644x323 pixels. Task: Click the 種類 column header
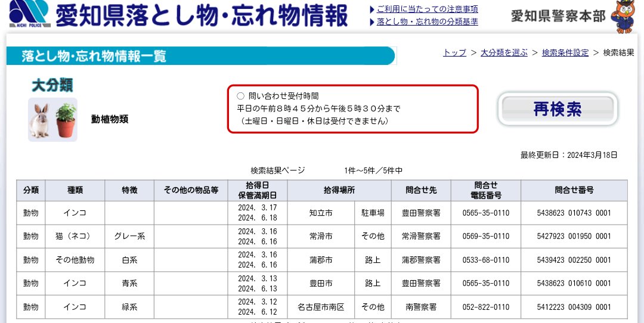75,191
